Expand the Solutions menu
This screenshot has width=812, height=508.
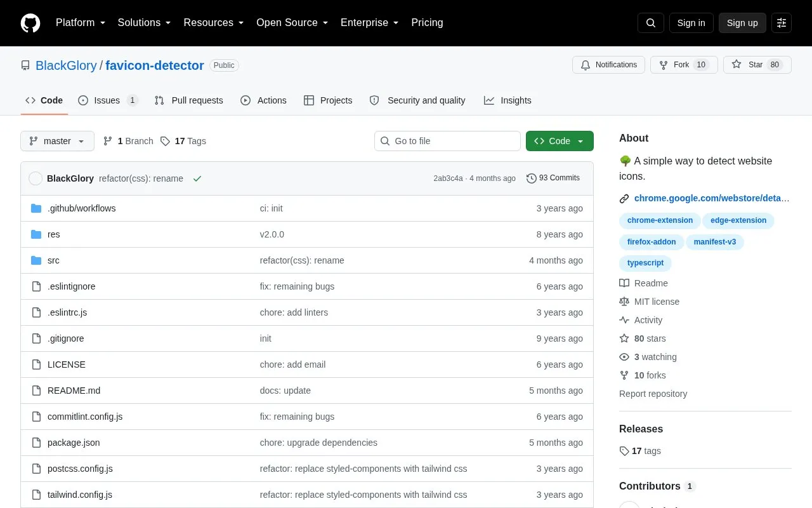(x=145, y=23)
